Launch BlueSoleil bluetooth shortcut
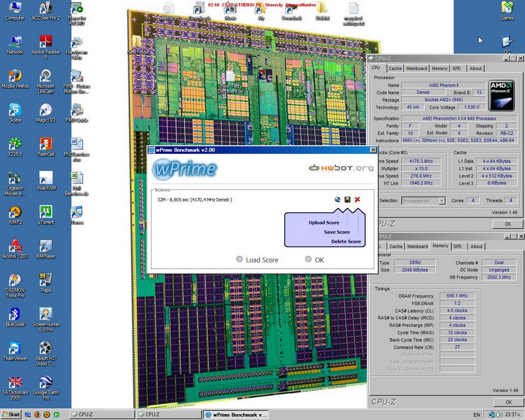525x420 pixels. 15,317
